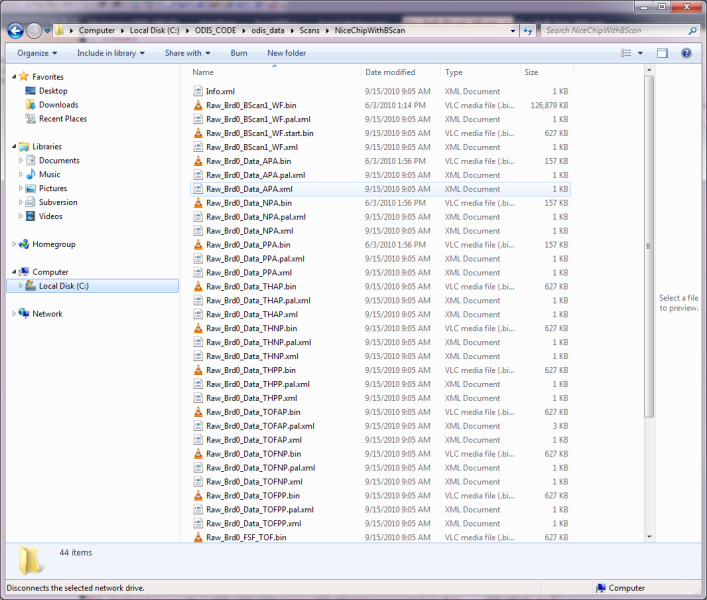Click Burn in the toolbar
Viewport: 707px width, 600px height.
239,53
